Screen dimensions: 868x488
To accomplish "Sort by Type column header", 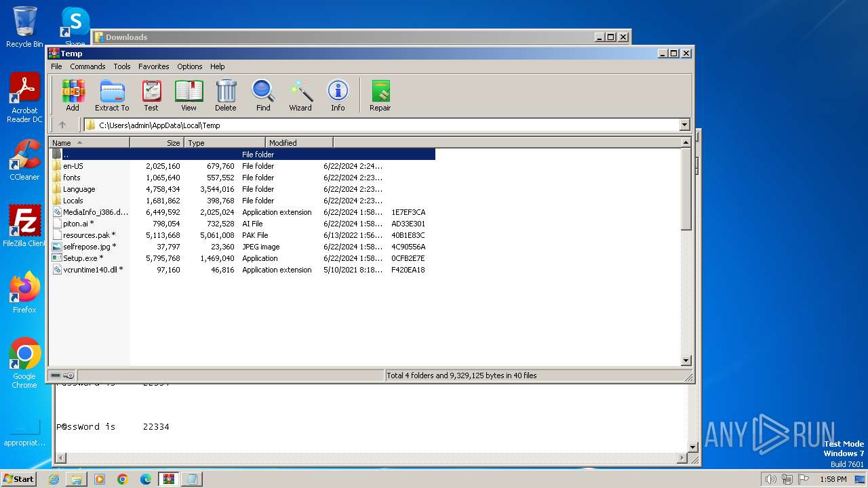I will (224, 143).
